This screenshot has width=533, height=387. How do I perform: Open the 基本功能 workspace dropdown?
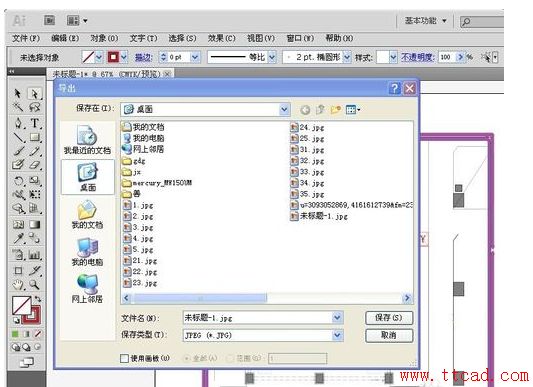[426, 21]
